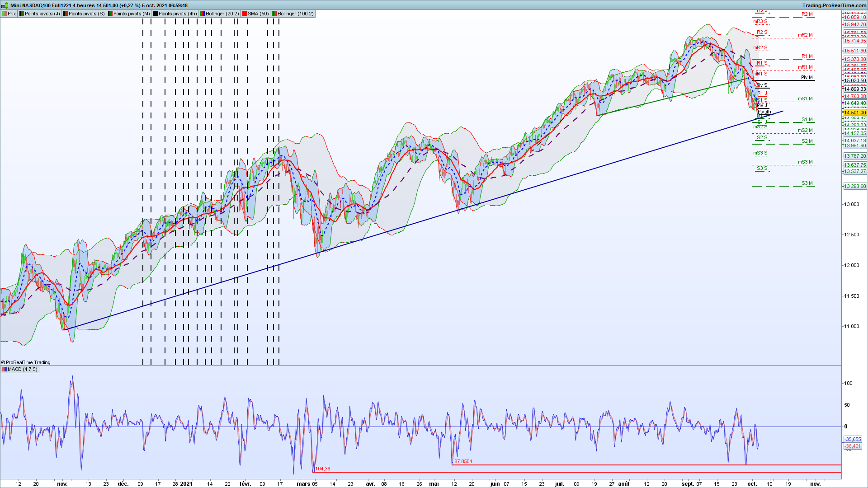868x488 pixels.
Task: Open the MACD (4 7 5) indicator label
Action: [x=22, y=369]
